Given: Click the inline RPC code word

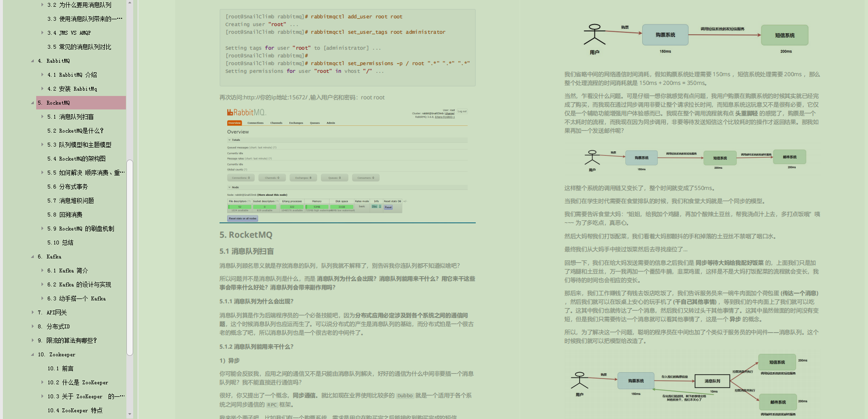Looking at the screenshot, I should coord(272,405).
